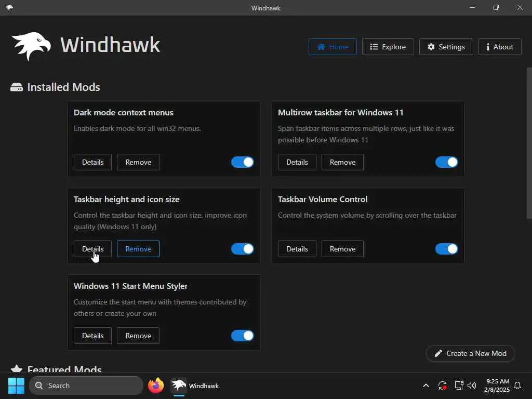Open Details for Taskbar Volume Control

pyautogui.click(x=297, y=249)
